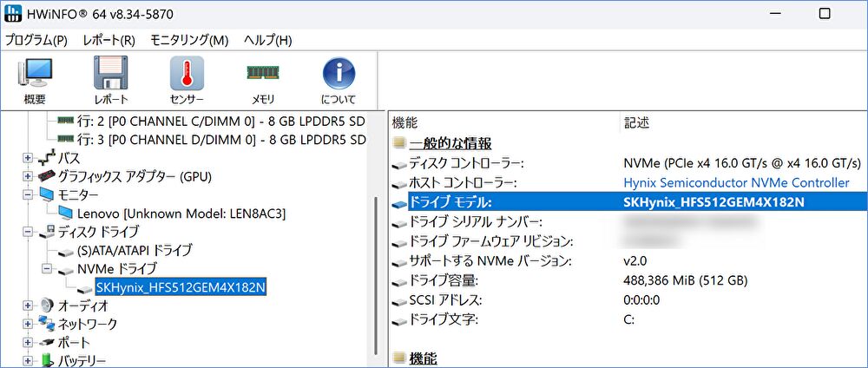Collapse the モニター tree node
868x368 pixels.
point(28,194)
